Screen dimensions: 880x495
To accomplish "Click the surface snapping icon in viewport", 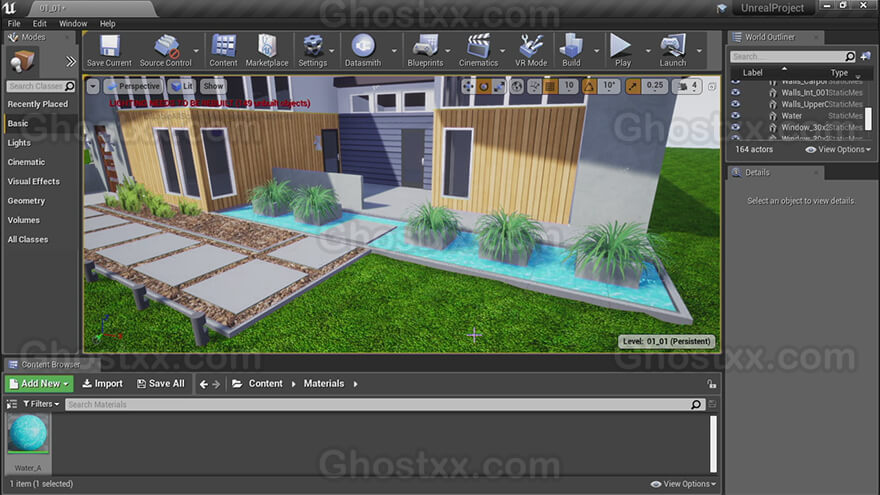I will (x=534, y=86).
